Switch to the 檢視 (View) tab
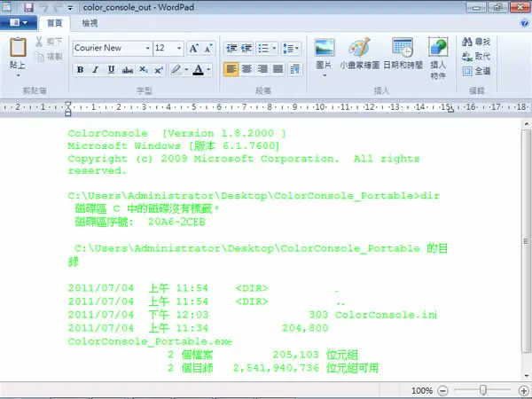The height and width of the screenshot is (399, 532). tap(90, 23)
